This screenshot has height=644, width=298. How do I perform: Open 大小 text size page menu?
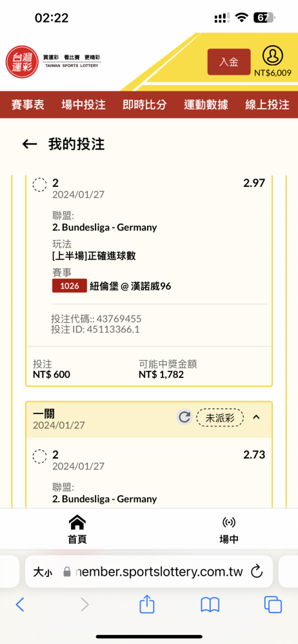(43, 572)
